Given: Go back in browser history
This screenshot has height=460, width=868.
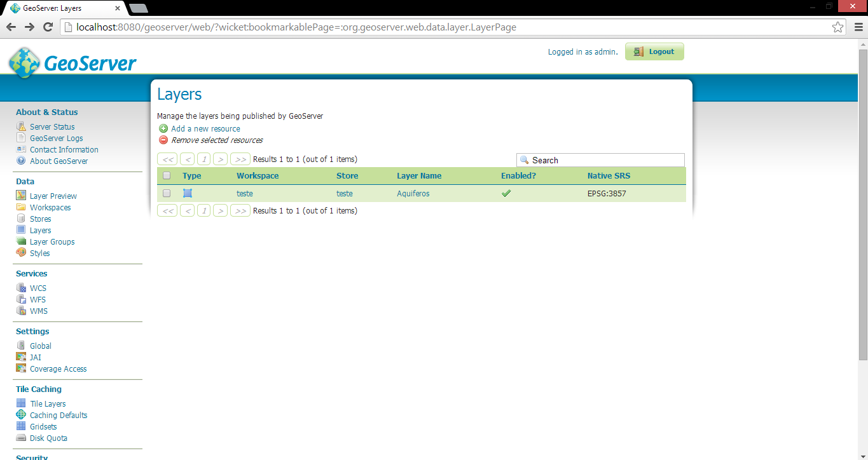Looking at the screenshot, I should pos(11,27).
